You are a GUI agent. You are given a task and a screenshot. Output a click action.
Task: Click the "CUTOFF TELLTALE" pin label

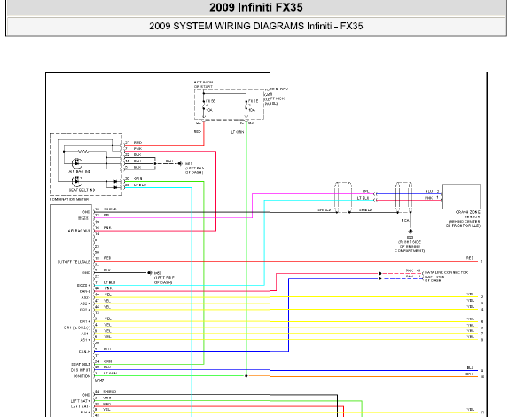click(74, 262)
